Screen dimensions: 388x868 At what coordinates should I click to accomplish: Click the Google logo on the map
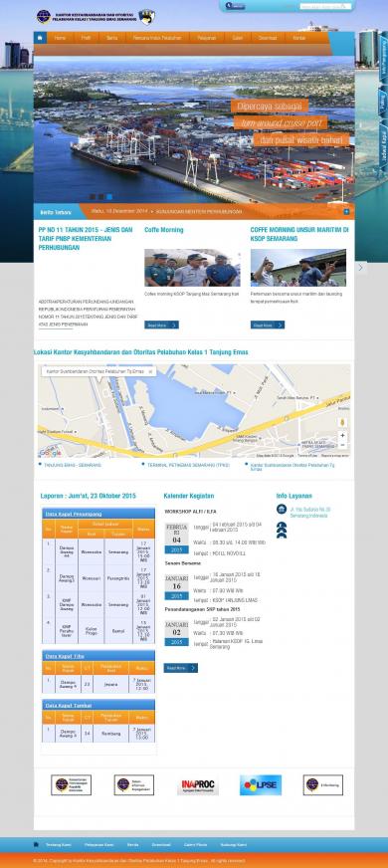click(50, 453)
